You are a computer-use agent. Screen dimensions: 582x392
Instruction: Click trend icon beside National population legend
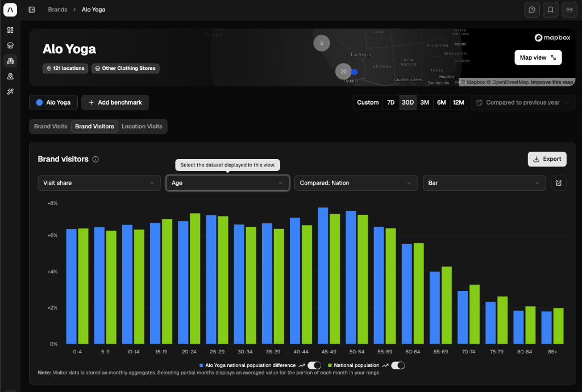pyautogui.click(x=385, y=365)
